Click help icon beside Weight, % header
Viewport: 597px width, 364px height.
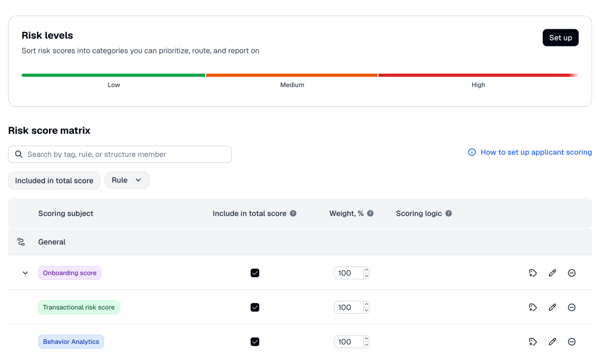coord(370,213)
